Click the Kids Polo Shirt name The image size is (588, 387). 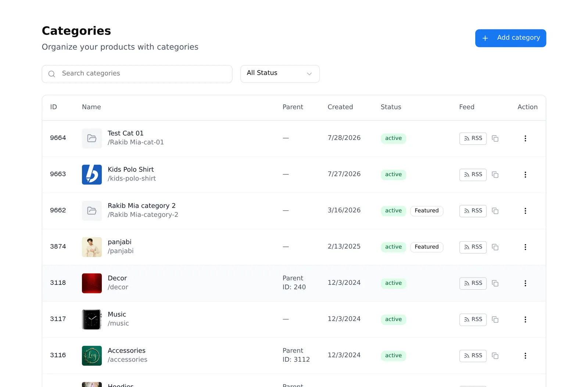click(131, 169)
